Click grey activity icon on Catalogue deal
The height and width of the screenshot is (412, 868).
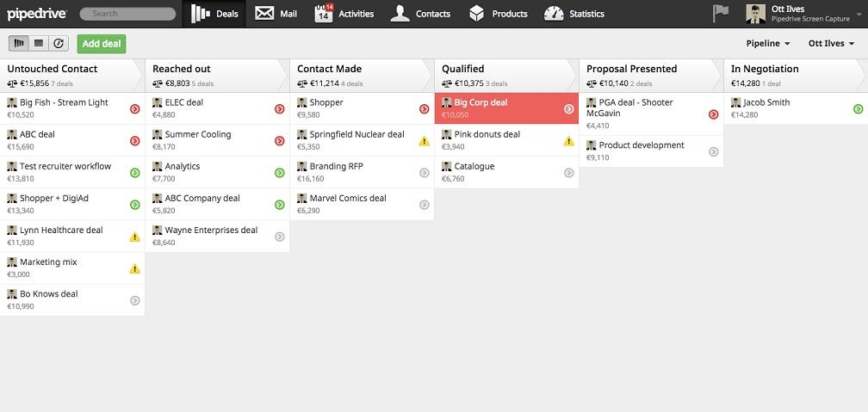point(568,173)
